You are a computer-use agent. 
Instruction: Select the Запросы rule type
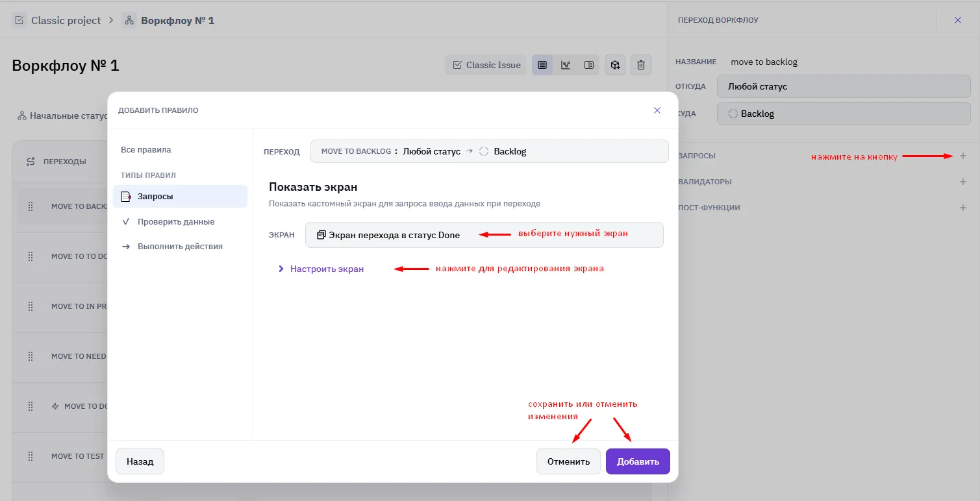click(180, 196)
